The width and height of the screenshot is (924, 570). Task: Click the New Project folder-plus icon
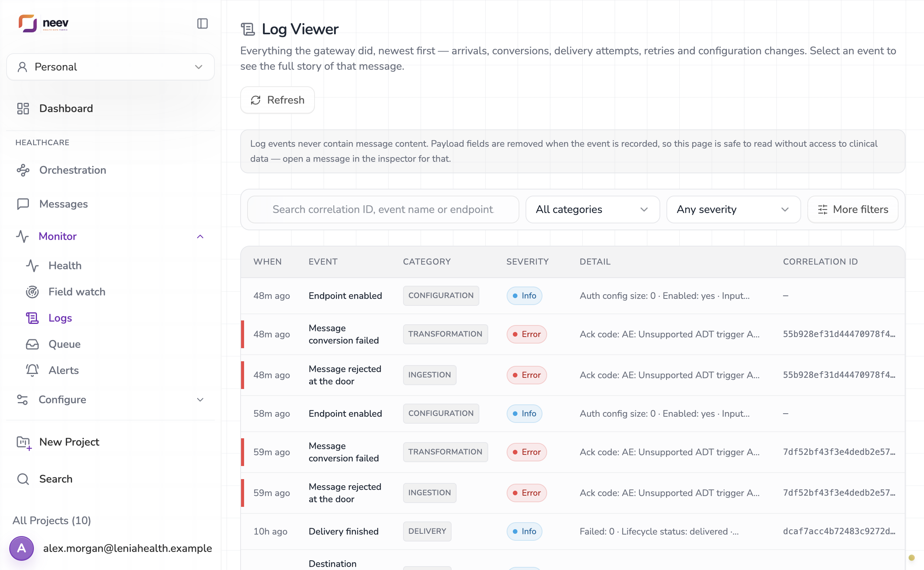[x=24, y=443]
